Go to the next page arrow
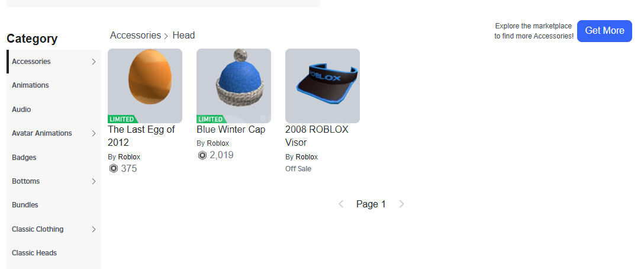This screenshot has width=644, height=269. (402, 204)
